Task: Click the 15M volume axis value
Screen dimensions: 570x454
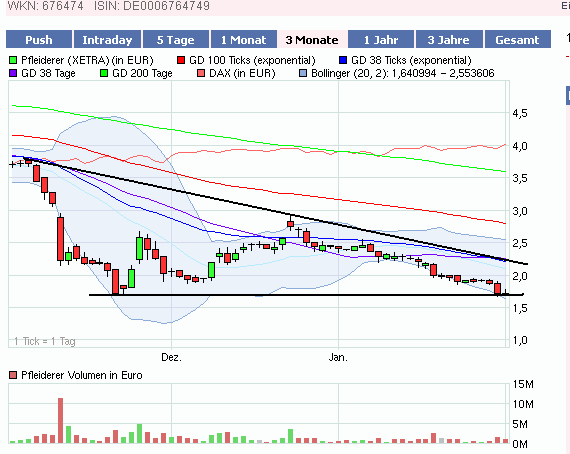Action: [x=523, y=384]
